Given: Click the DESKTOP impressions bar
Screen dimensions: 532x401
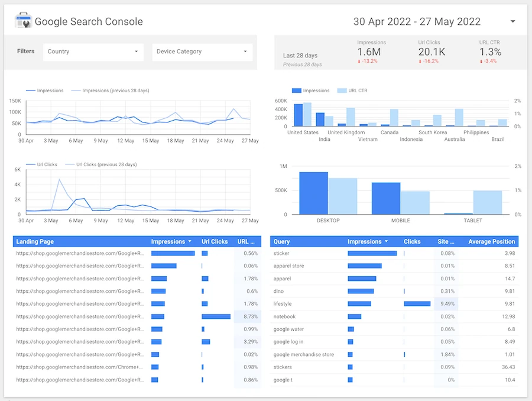Looking at the screenshot, I should tap(313, 193).
